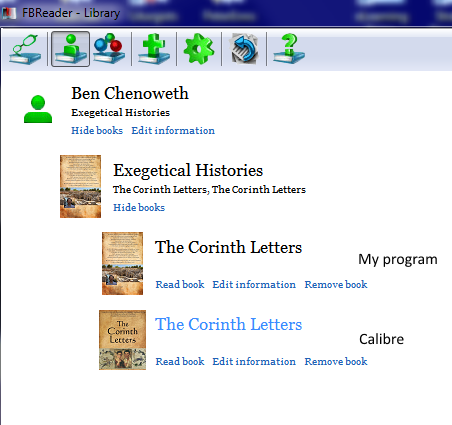Click the green Ben Chenoweth author icon

pos(38,109)
